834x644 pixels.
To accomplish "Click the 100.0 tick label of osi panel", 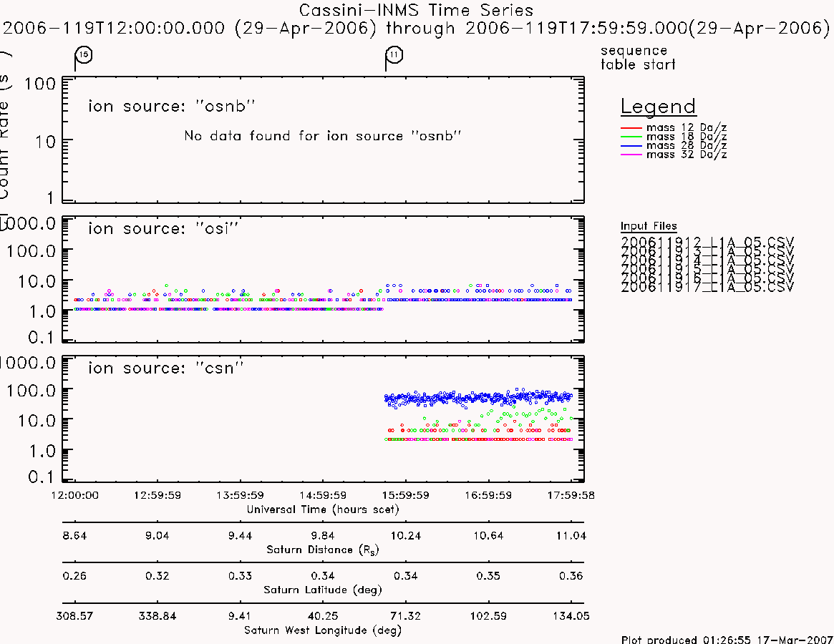I will 31,251.
